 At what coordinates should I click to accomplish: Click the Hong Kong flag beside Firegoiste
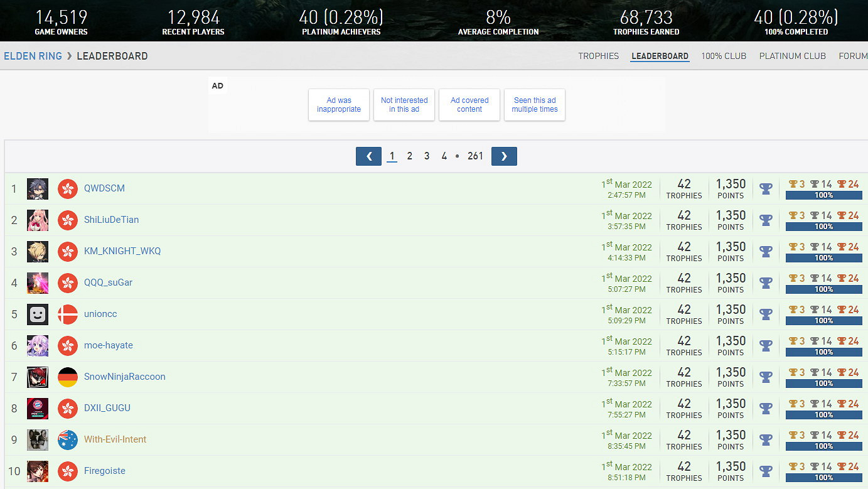(68, 471)
